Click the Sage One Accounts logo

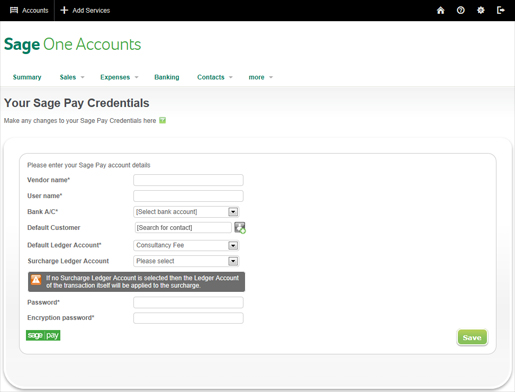tap(73, 45)
